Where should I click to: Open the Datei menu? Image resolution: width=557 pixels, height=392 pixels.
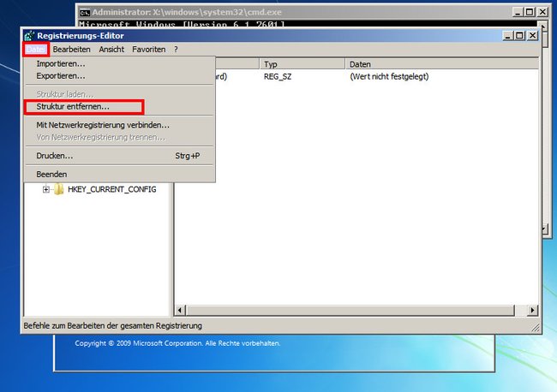(x=36, y=50)
